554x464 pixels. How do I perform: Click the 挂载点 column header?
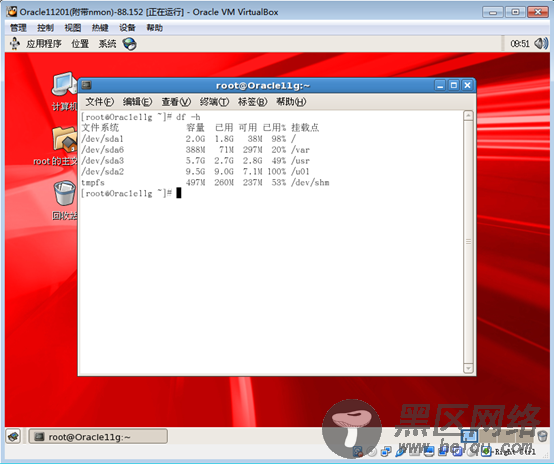pos(305,128)
